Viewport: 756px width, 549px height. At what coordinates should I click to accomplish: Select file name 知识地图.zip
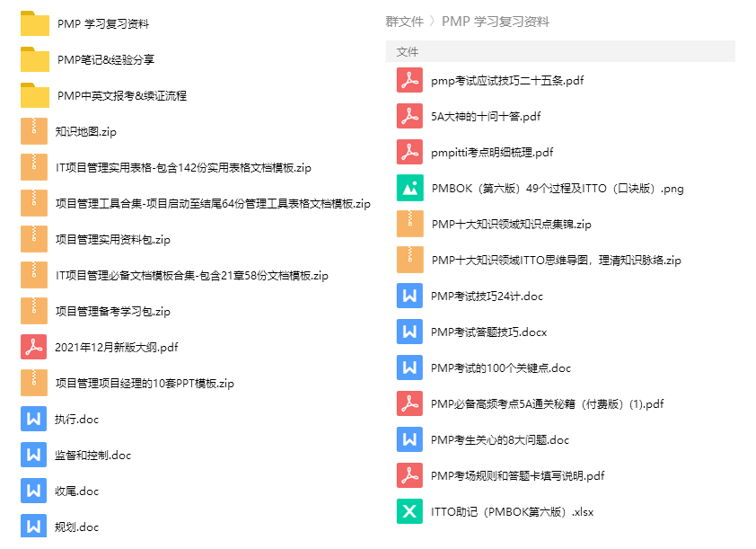(86, 132)
